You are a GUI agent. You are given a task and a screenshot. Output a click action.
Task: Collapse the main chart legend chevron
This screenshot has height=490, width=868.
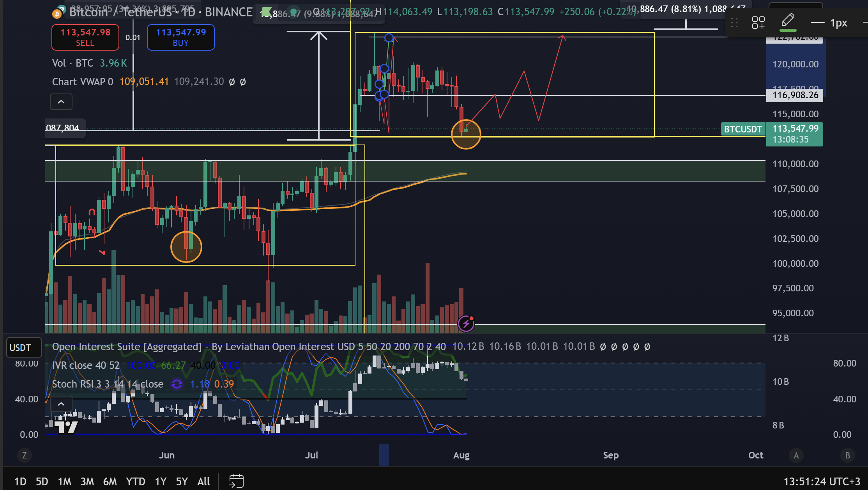tap(61, 102)
